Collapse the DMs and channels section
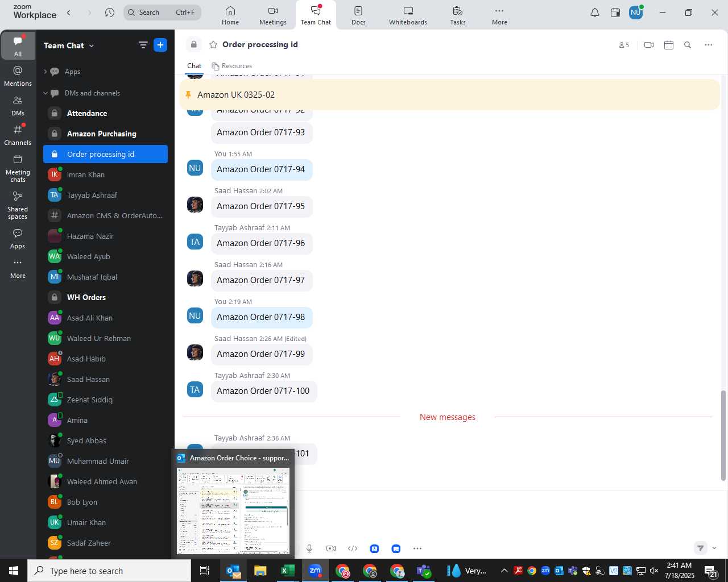Viewport: 728px width, 582px height. tap(45, 93)
